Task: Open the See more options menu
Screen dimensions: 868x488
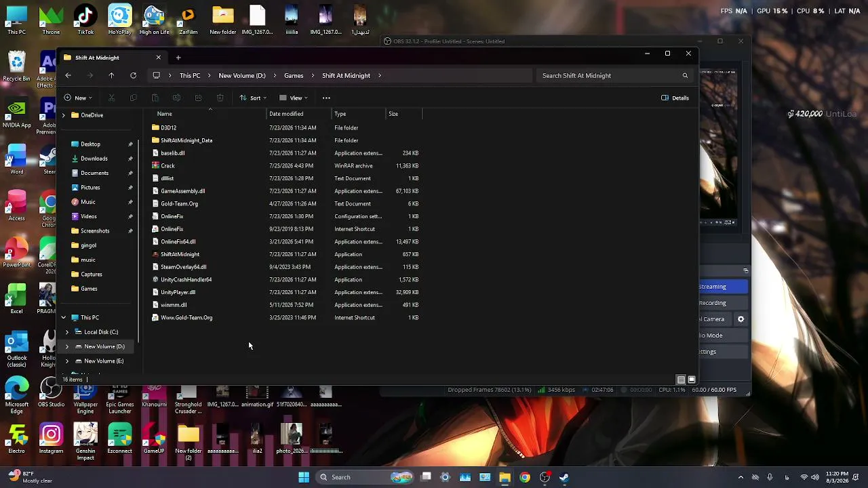Action: (x=326, y=98)
